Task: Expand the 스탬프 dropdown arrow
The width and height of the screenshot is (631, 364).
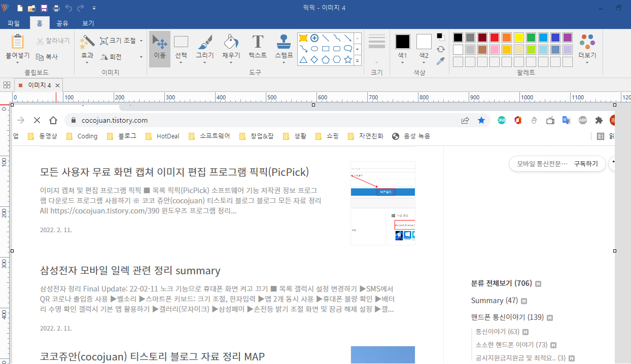Action: [284, 63]
